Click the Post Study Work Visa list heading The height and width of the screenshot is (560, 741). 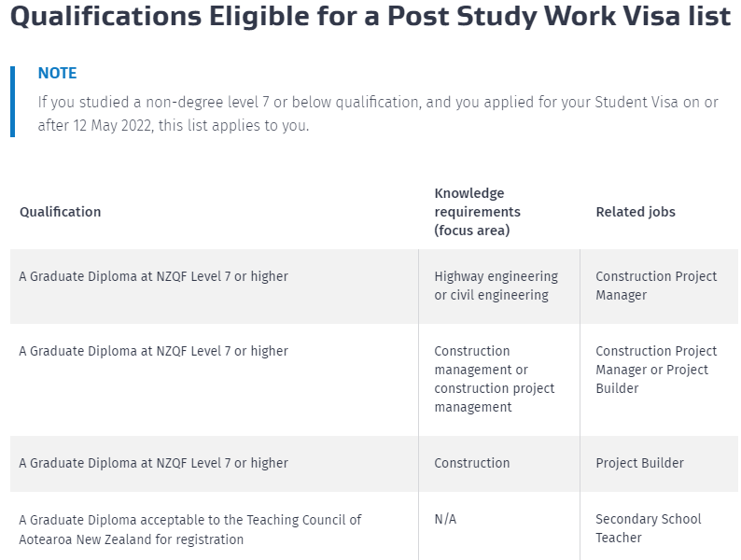(370, 19)
